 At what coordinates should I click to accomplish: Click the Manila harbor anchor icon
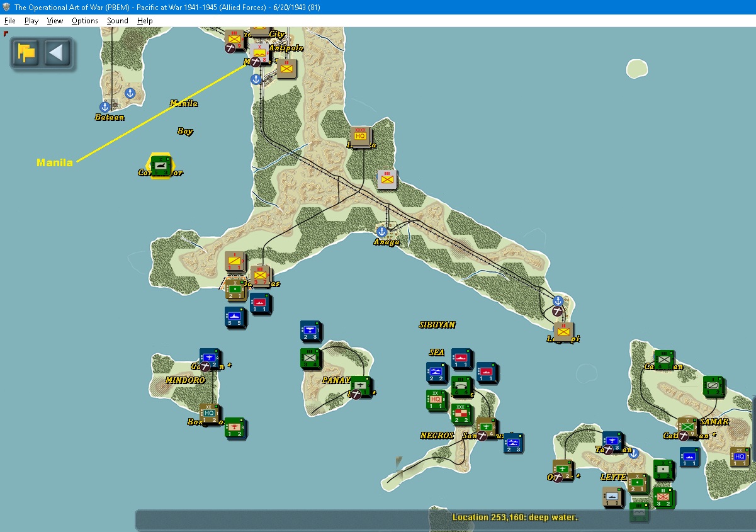(x=256, y=79)
